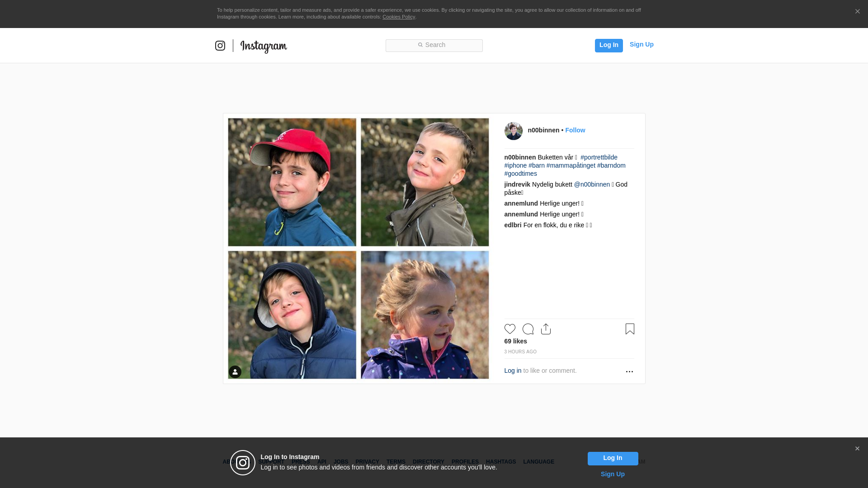The width and height of the screenshot is (868, 488).
Task: Click the top Sign Up link
Action: click(x=642, y=44)
